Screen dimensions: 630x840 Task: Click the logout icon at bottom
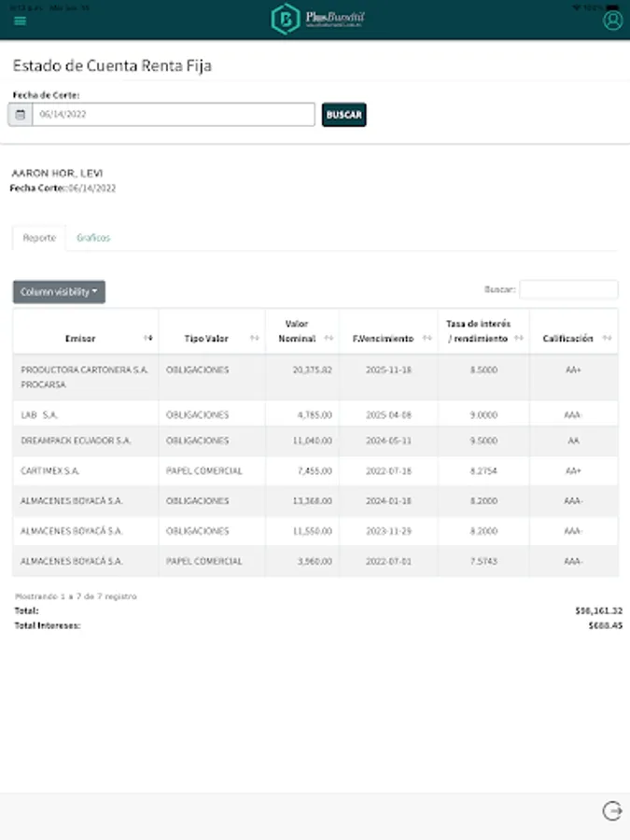(612, 810)
